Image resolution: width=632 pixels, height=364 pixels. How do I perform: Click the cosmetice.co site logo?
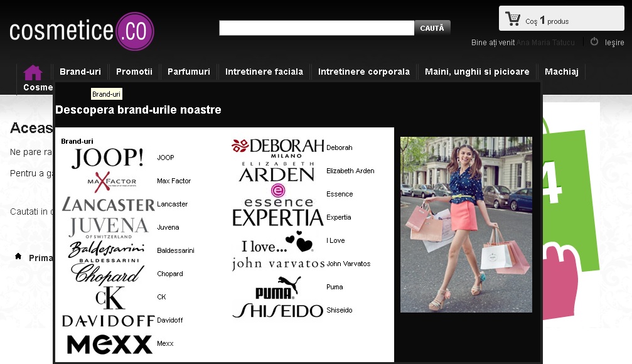click(82, 31)
